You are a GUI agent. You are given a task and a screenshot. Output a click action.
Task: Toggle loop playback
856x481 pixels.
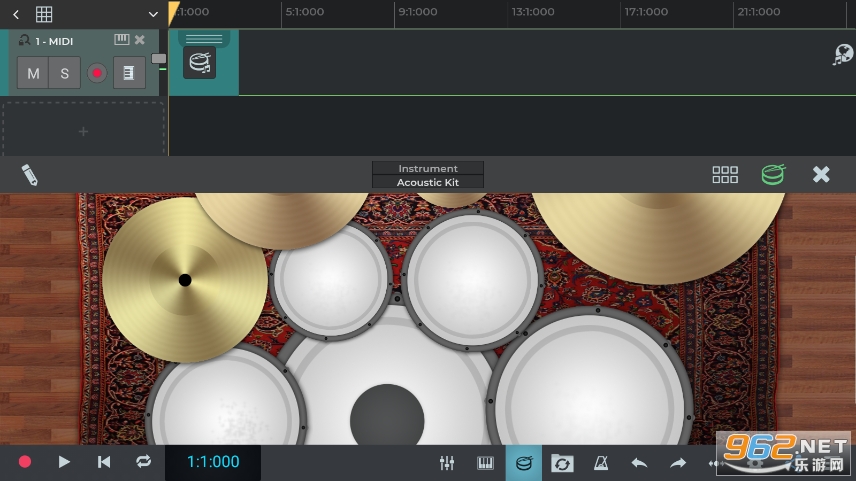(x=144, y=461)
